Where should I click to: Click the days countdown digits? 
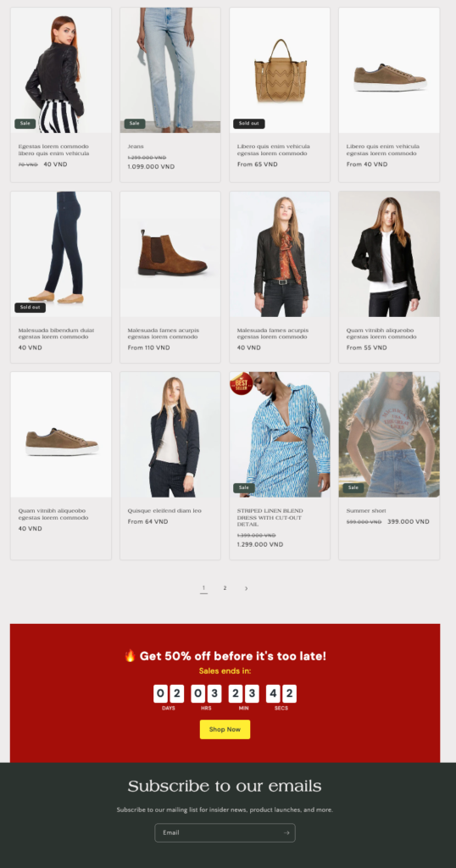pyautogui.click(x=168, y=693)
